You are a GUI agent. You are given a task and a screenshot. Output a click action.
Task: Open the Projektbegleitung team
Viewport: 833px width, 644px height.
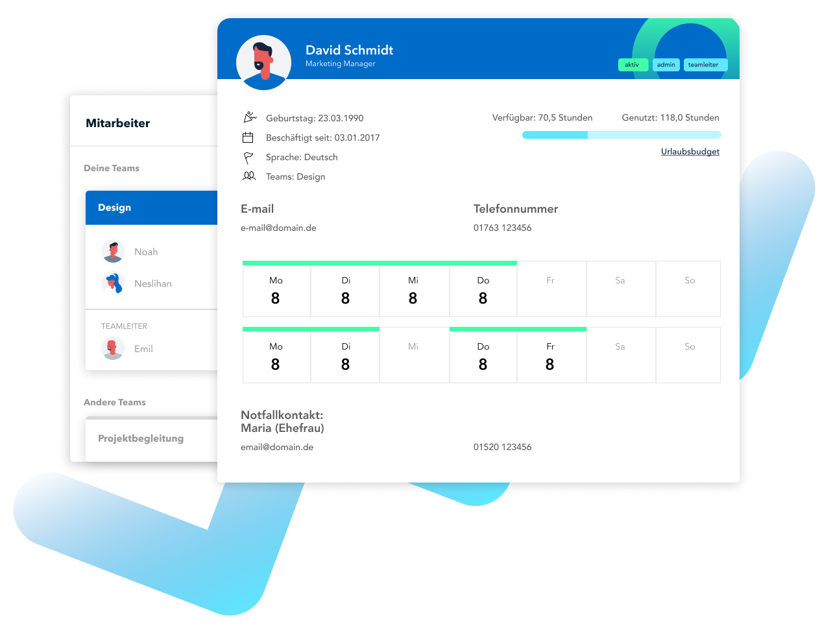point(151,439)
